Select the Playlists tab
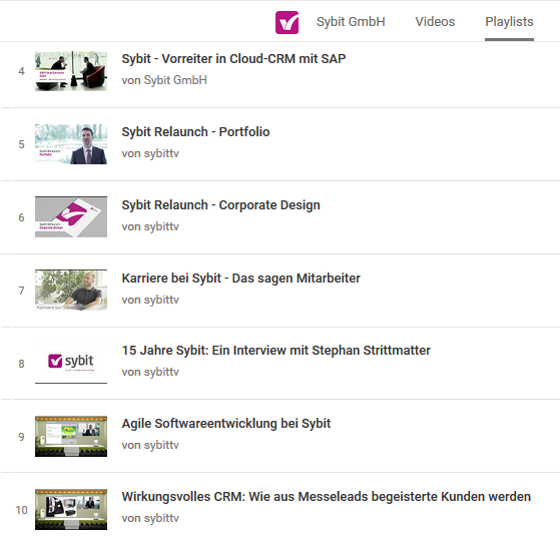Image resolution: width=560 pixels, height=543 pixels. click(509, 22)
